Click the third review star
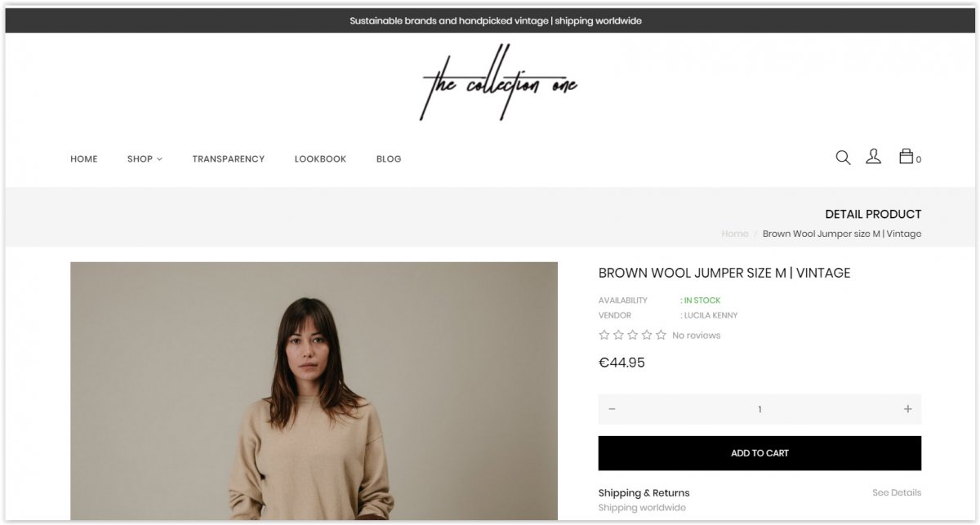 632,335
